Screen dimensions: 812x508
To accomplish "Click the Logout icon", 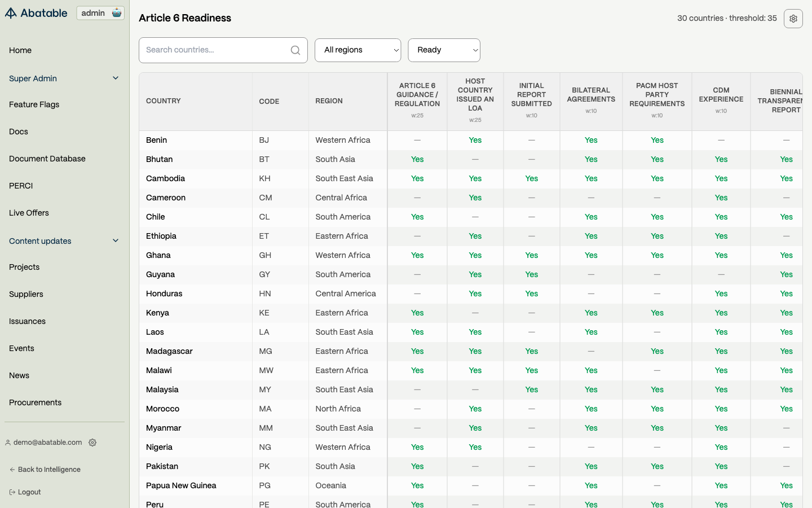I will 12,492.
